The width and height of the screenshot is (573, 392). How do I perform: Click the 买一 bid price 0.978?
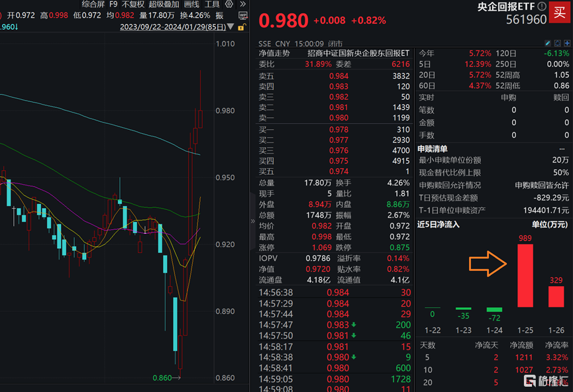pos(339,130)
